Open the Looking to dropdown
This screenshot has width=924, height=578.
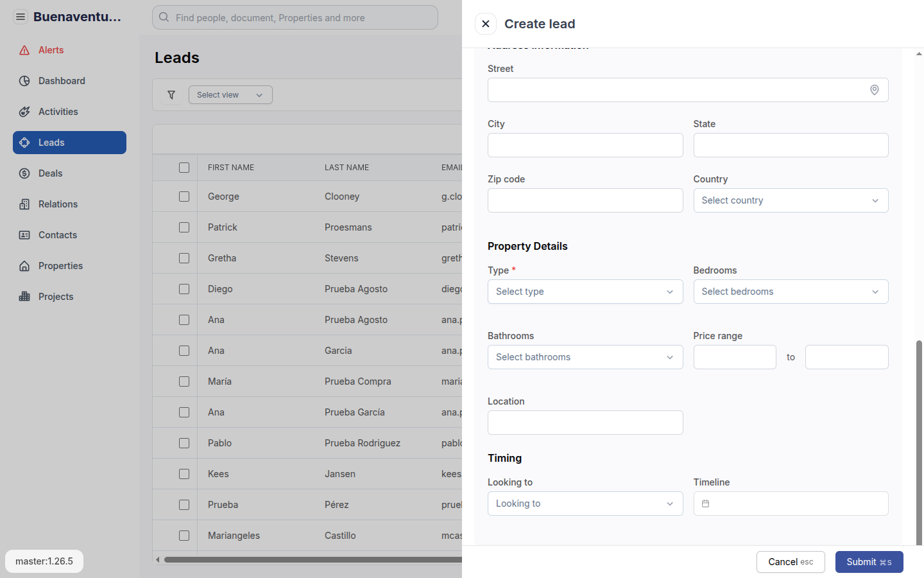pyautogui.click(x=585, y=504)
